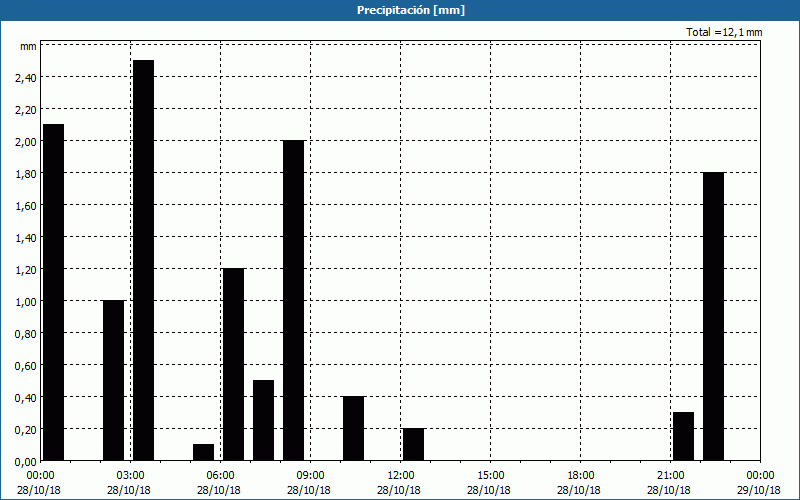Click the 0,40 y-axis label
The height and width of the screenshot is (500, 800).
click(26, 398)
